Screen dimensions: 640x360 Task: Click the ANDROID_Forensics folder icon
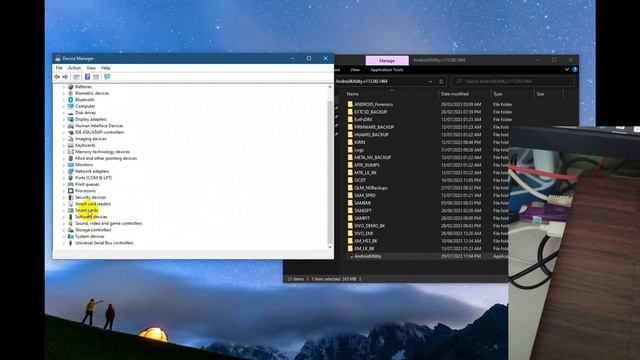pos(350,104)
